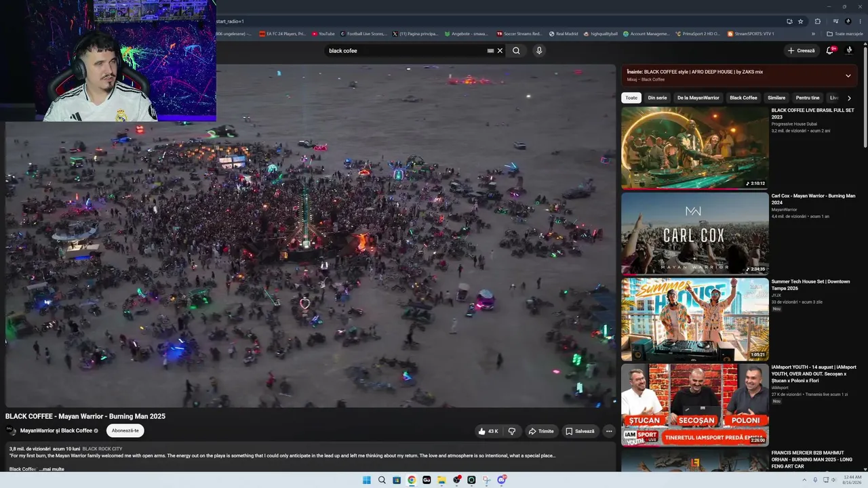The height and width of the screenshot is (488, 868).
Task: Start voice search with the microphone icon
Action: coord(539,51)
